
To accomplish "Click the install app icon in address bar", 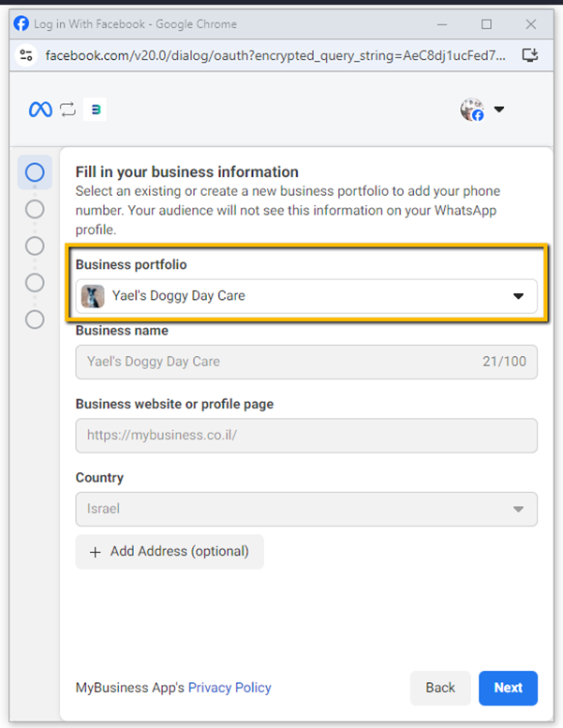I will (529, 55).
